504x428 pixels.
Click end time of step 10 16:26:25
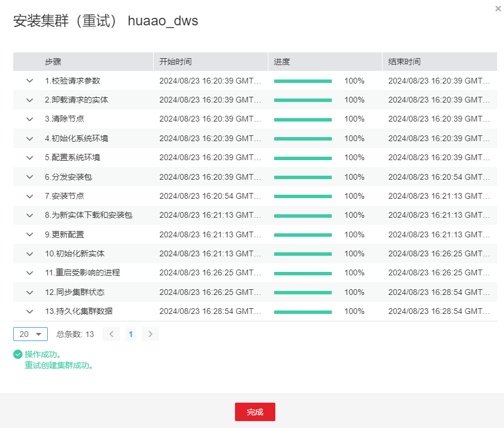[x=439, y=253]
